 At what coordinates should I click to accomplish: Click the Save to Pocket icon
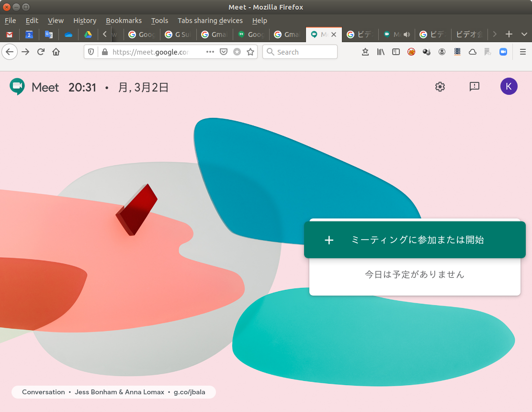pyautogui.click(x=223, y=52)
